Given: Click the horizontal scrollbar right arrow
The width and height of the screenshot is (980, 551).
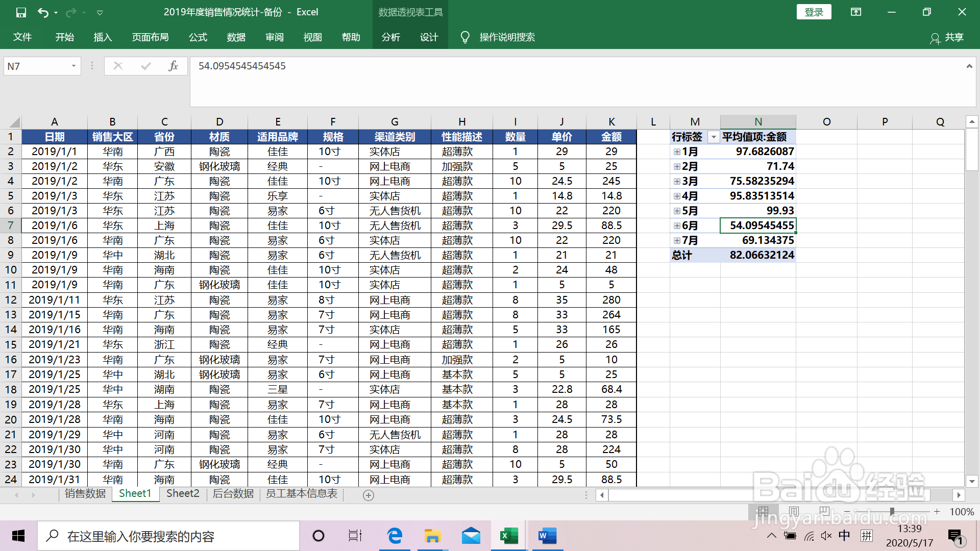Looking at the screenshot, I should click(959, 495).
